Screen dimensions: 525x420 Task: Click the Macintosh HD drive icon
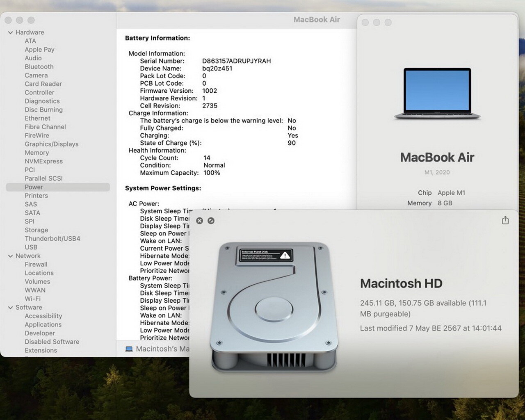click(274, 308)
